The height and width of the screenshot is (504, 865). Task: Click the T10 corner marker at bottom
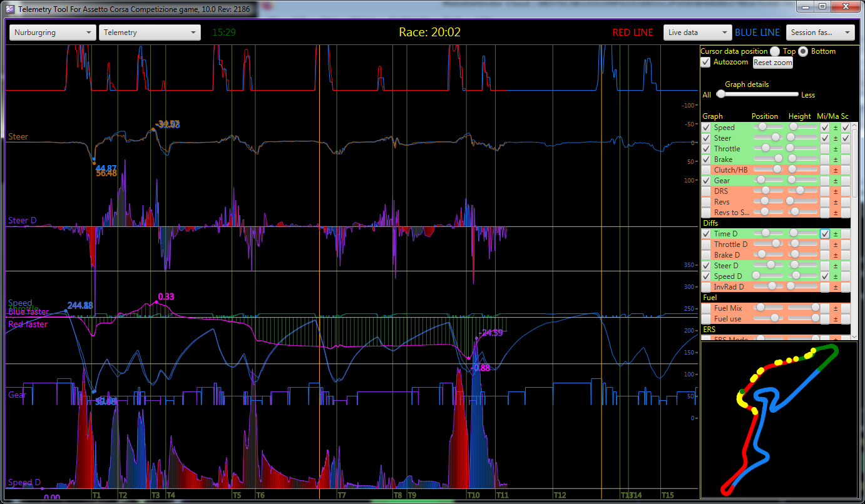pyautogui.click(x=473, y=494)
